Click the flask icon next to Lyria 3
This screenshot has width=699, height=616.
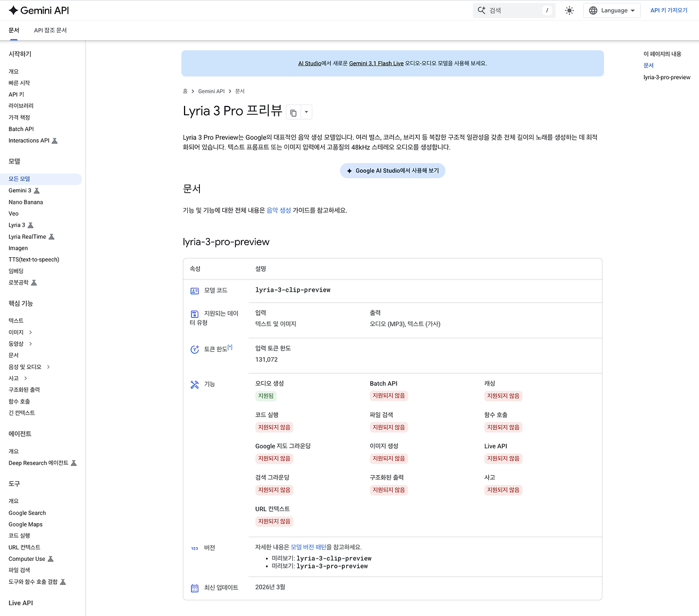coord(31,225)
